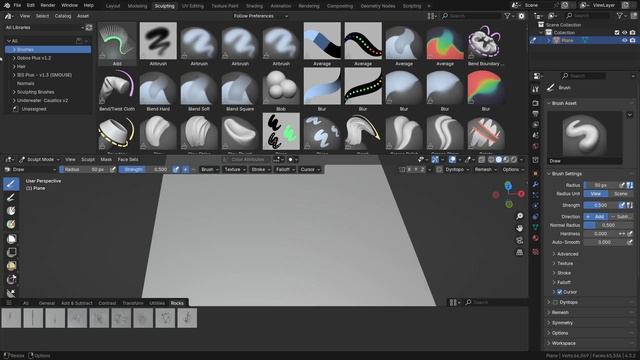Toggle radius pressure sensitivity in tool header
The height and width of the screenshot is (360, 640).
coord(113,169)
